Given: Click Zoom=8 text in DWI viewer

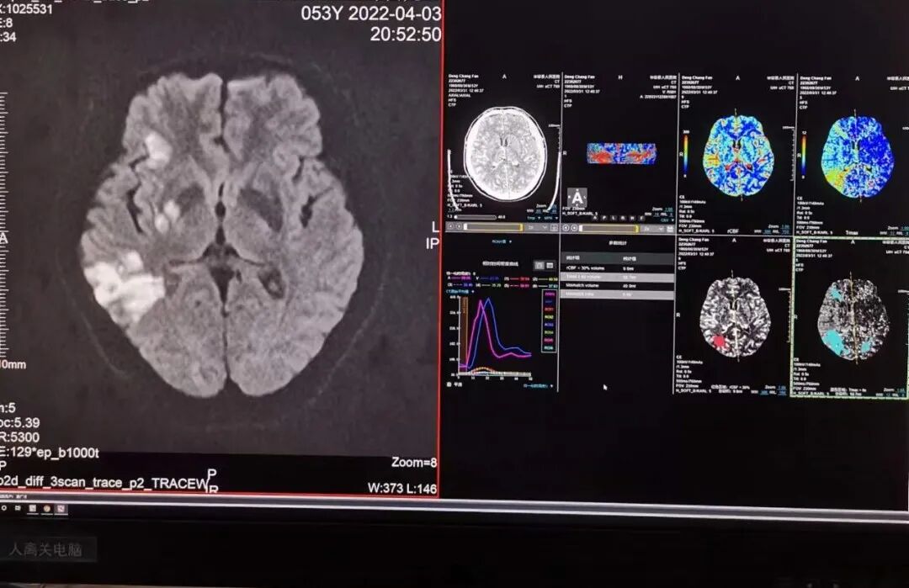Looking at the screenshot, I should point(414,463).
